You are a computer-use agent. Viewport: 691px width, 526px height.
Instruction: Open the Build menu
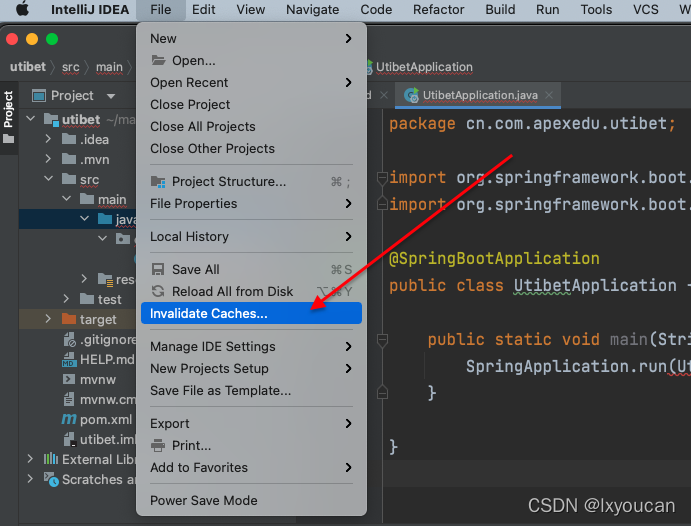[x=500, y=9]
